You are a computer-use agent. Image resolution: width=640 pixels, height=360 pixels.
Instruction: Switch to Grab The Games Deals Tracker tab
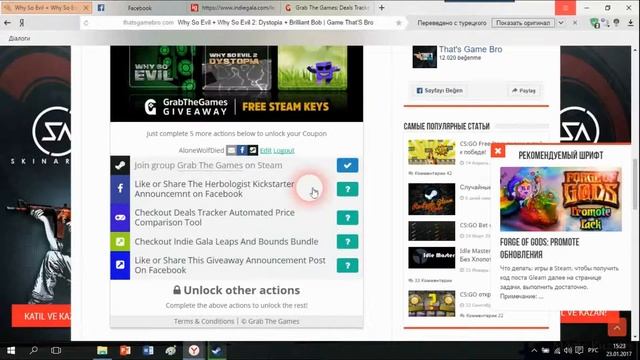pyautogui.click(x=327, y=8)
